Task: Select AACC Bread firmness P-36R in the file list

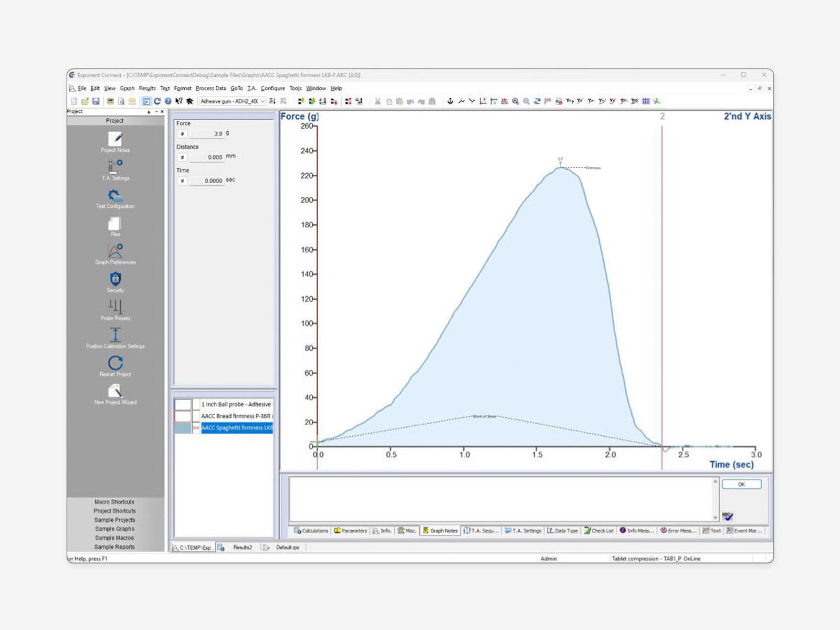Action: [235, 415]
